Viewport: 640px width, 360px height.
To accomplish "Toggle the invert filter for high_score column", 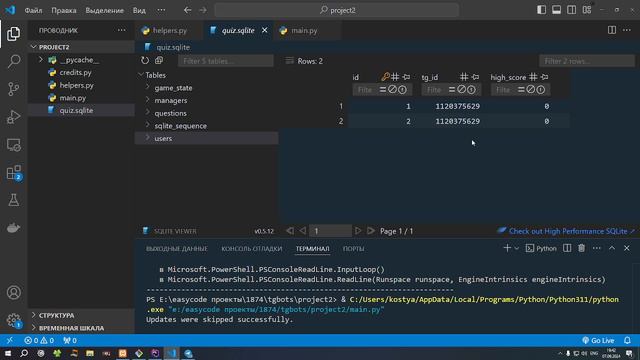I will pyautogui.click(x=540, y=89).
